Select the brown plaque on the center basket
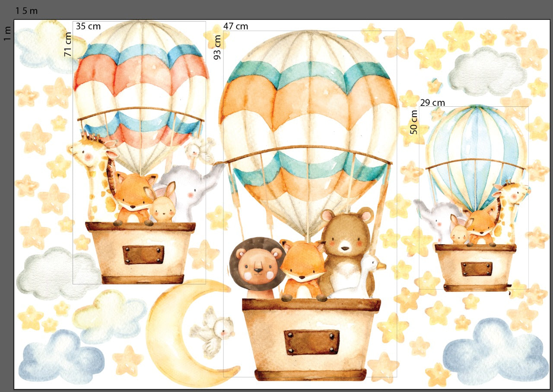Viewport: 553px width, 392px height. point(311,342)
